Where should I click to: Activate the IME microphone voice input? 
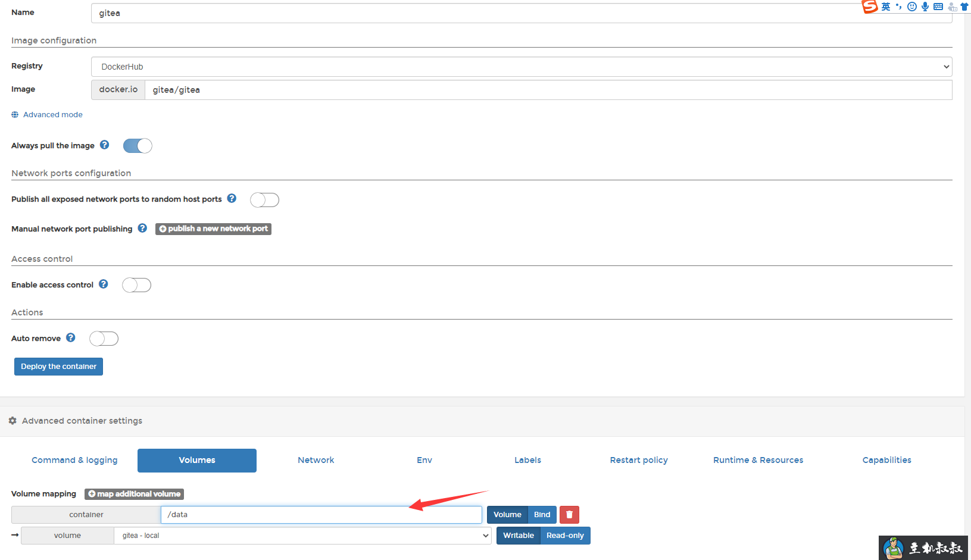pyautogui.click(x=925, y=7)
